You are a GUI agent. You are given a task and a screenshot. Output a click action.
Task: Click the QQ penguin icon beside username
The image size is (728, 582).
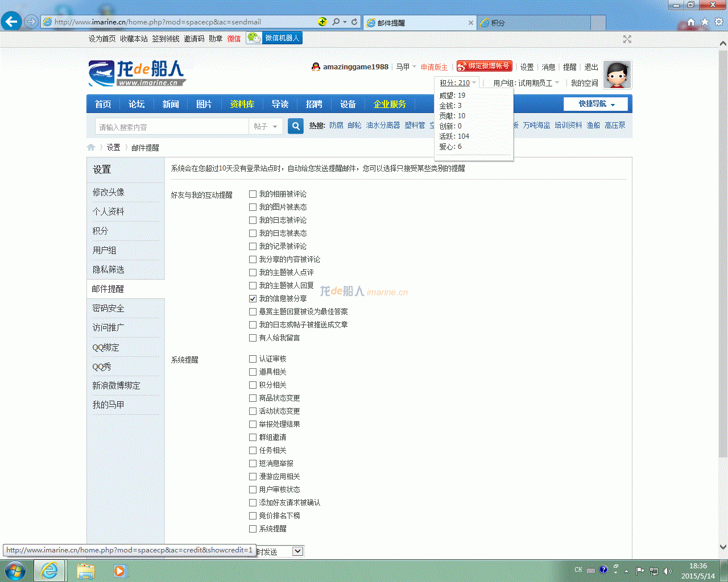316,66
